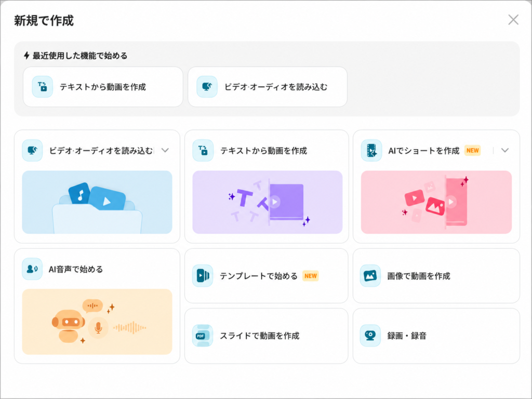
Task: Select the blue folder import thumbnail
Action: pos(97,202)
